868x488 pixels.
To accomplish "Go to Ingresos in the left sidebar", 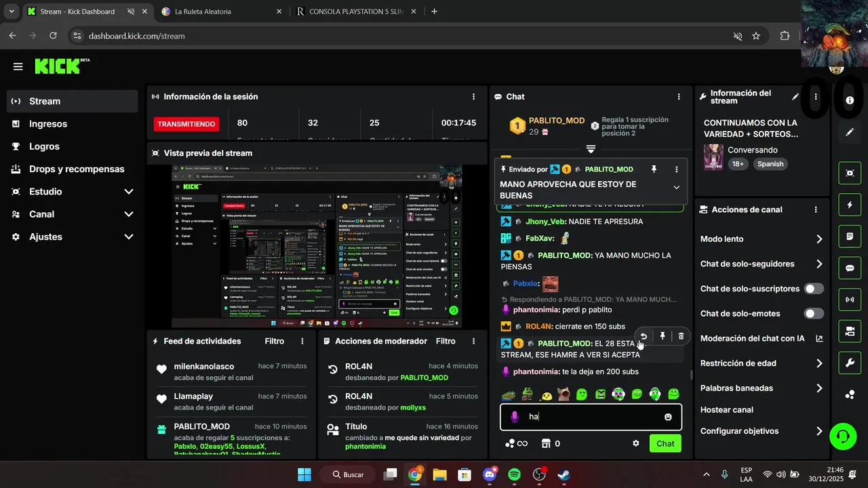I will [73, 124].
